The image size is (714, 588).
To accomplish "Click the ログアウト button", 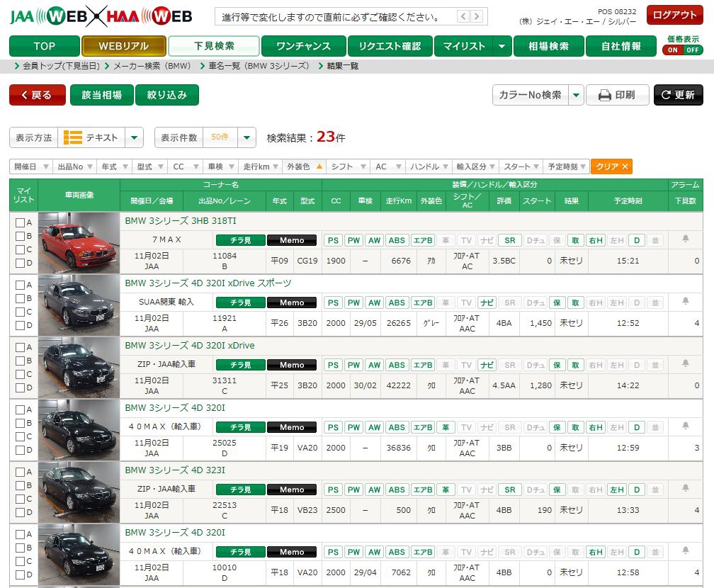I will click(x=675, y=15).
